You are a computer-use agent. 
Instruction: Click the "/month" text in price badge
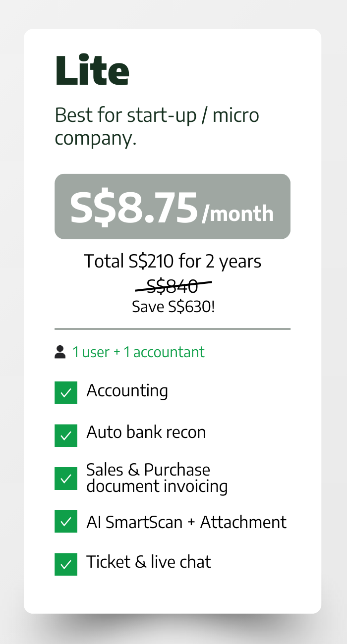click(x=237, y=214)
